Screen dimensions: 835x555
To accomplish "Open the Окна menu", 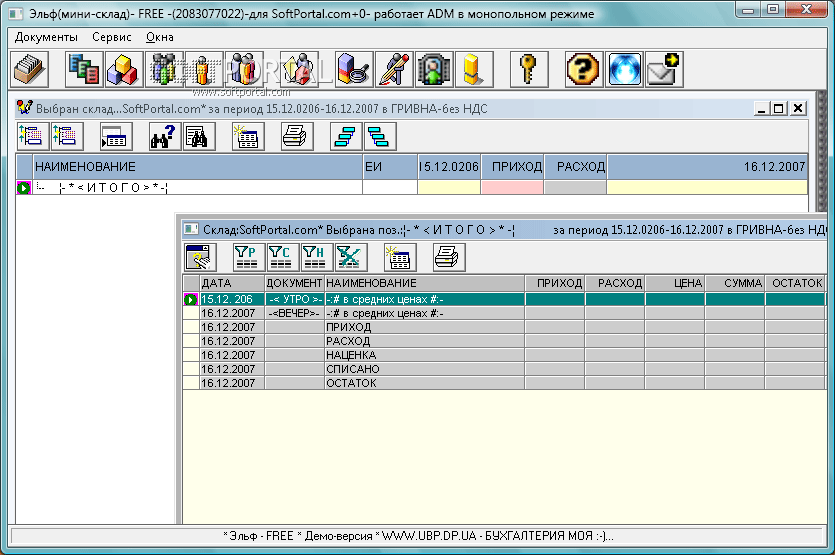I will click(160, 37).
